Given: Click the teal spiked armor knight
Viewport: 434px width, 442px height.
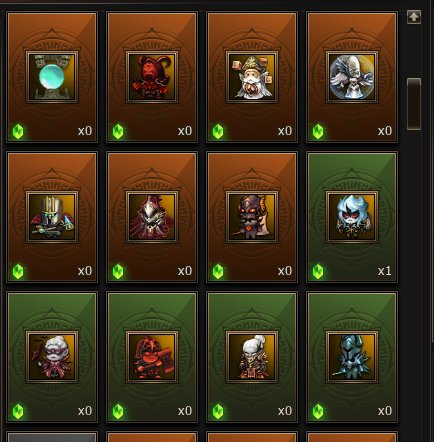Looking at the screenshot, I should [352, 357].
